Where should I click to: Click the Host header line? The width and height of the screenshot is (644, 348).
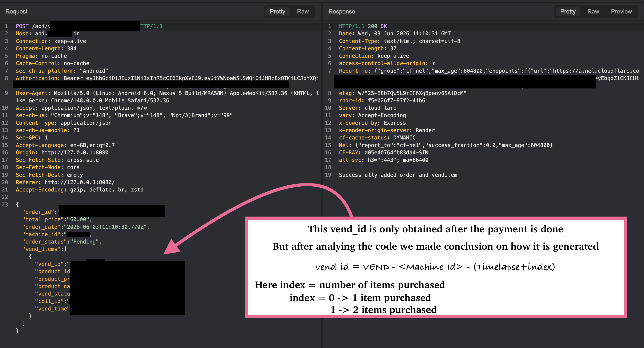point(48,33)
